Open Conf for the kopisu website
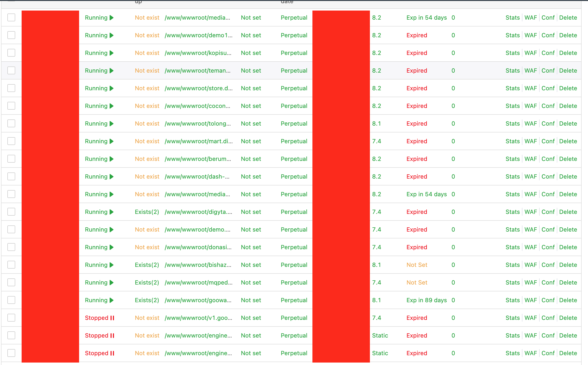This screenshot has width=588, height=365. click(548, 53)
